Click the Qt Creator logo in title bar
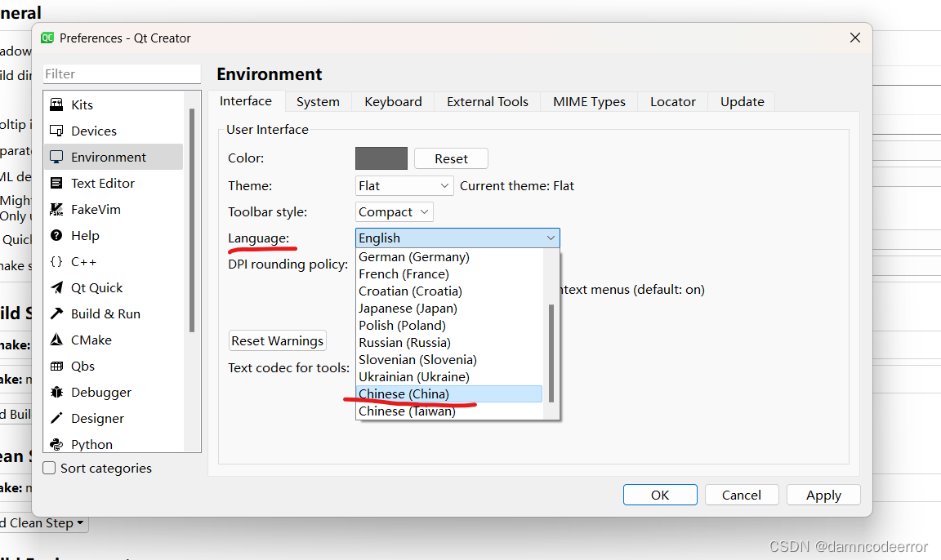The image size is (941, 560). [47, 38]
